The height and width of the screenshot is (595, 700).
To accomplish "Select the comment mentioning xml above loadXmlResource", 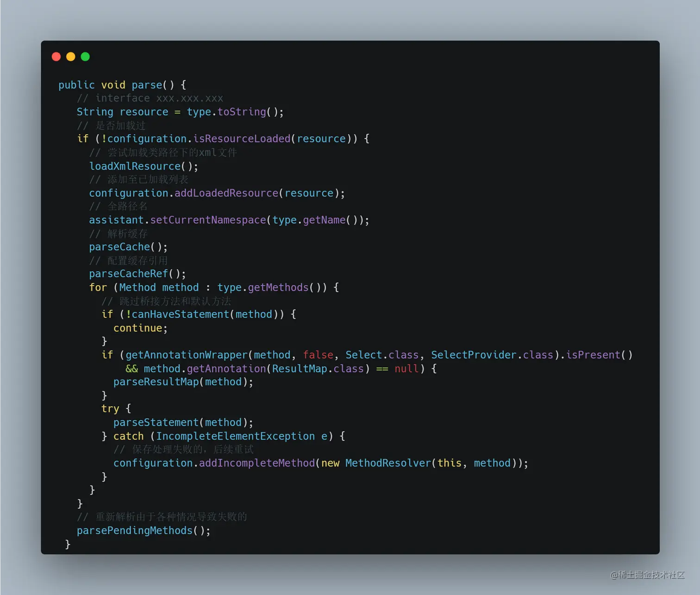I will pyautogui.click(x=163, y=152).
